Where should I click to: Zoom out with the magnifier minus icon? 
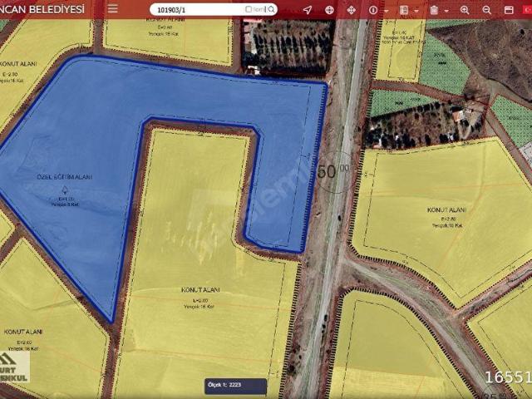(487, 10)
